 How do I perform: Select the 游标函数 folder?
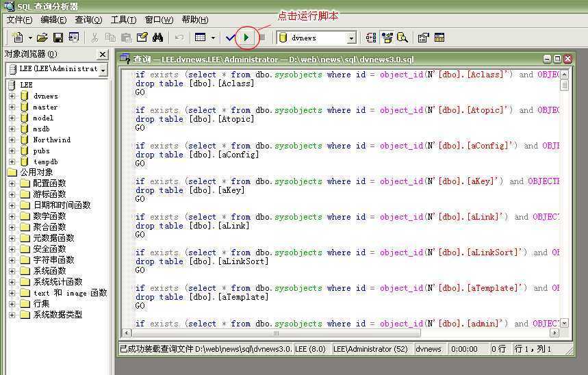pos(49,194)
